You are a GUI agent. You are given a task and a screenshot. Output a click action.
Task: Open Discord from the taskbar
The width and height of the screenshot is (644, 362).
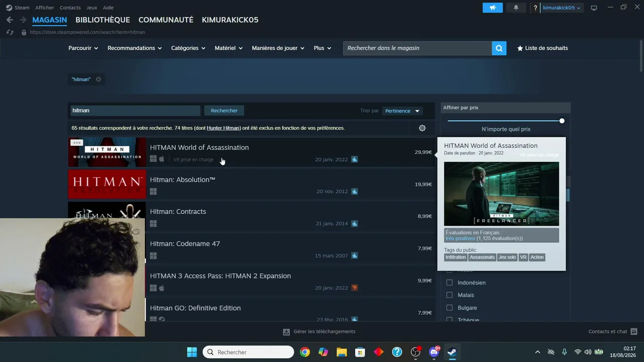434,352
